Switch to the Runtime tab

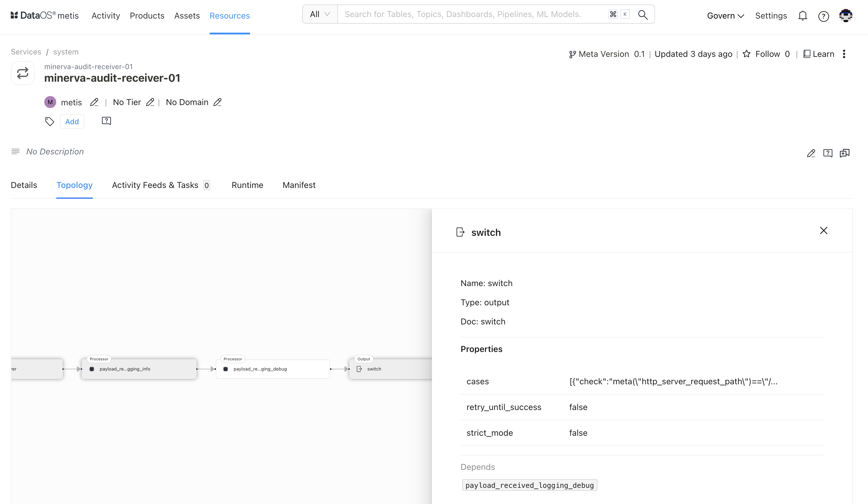pyautogui.click(x=247, y=185)
